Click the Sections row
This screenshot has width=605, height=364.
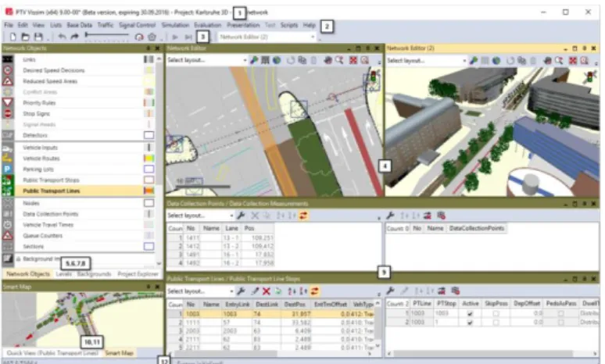pyautogui.click(x=79, y=246)
